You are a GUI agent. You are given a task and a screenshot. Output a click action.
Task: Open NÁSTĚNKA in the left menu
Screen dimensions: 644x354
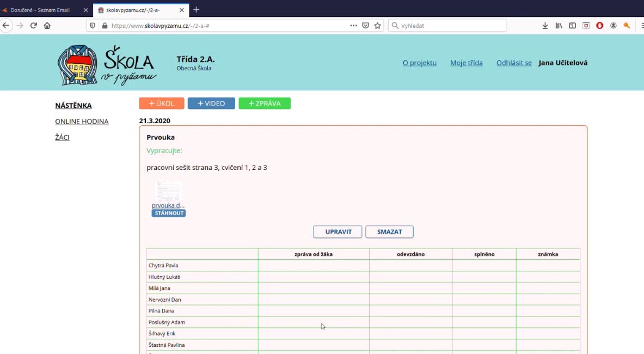click(x=73, y=106)
